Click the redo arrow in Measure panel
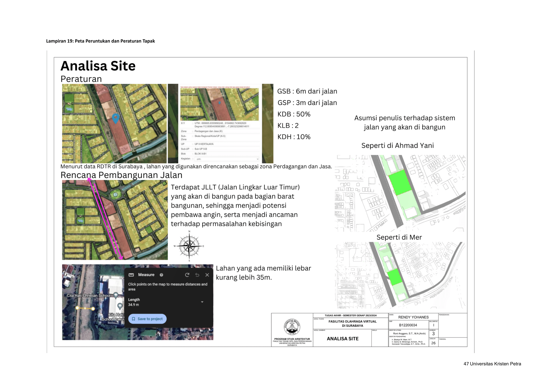 pos(187,275)
